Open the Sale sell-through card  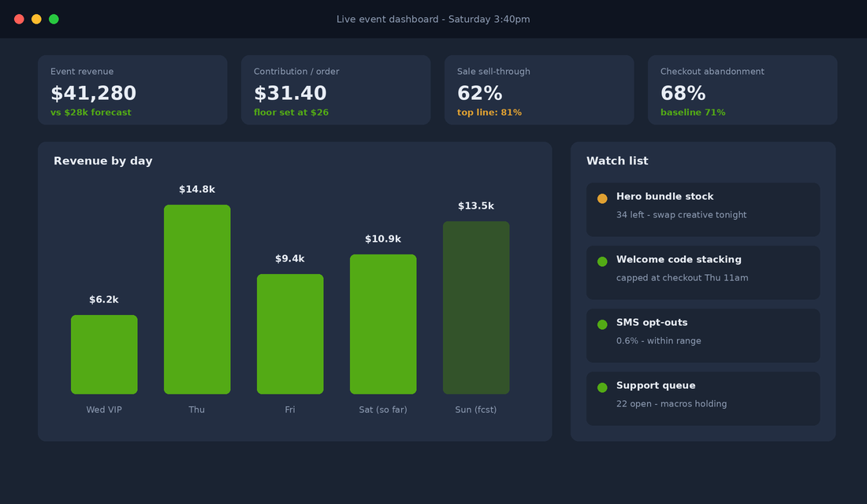tap(539, 90)
